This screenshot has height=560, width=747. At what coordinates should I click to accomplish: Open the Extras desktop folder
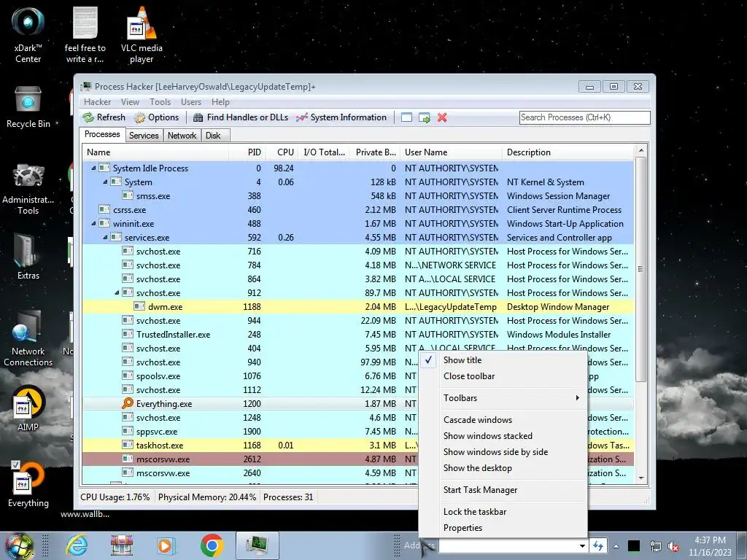tap(28, 257)
